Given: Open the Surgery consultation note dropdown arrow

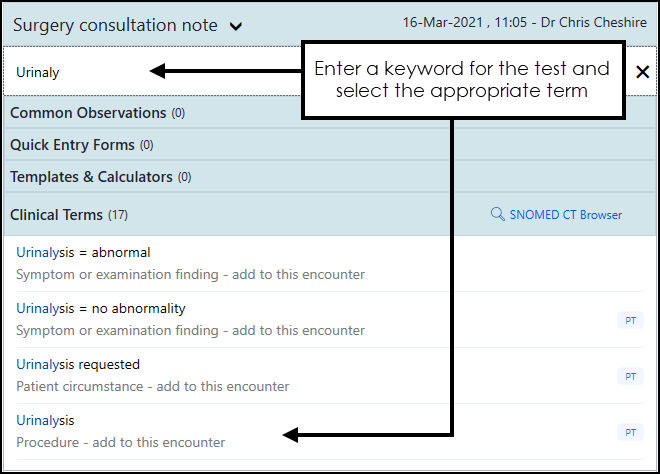Looking at the screenshot, I should 236,27.
